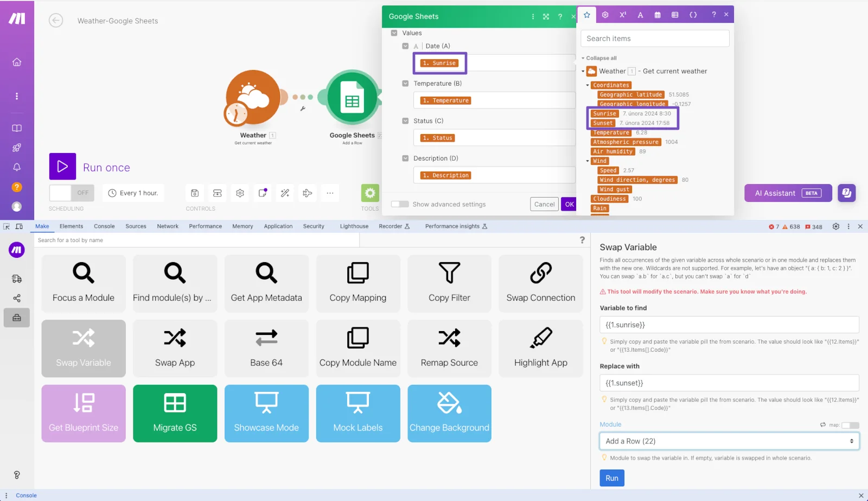Collapse the Weather module variable tree
This screenshot has height=501, width=868.
pyautogui.click(x=583, y=71)
